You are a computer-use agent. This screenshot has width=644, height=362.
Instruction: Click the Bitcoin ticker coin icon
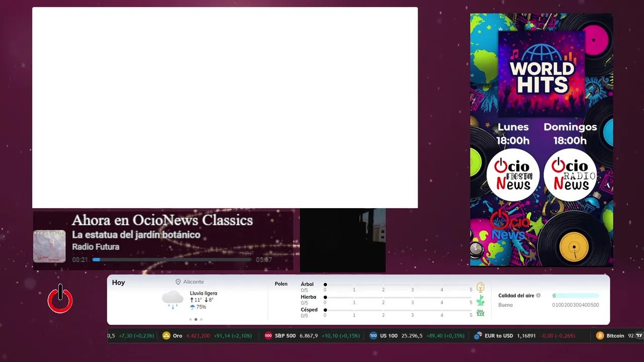coord(600,335)
